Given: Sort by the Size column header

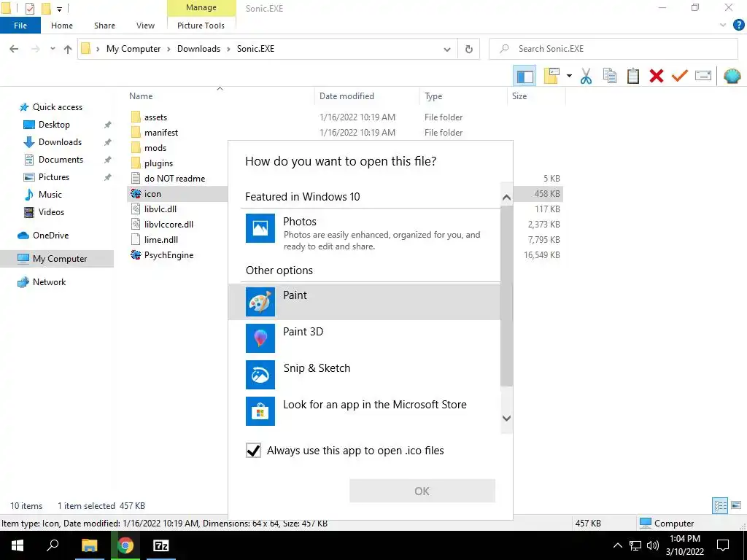Looking at the screenshot, I should click(519, 96).
